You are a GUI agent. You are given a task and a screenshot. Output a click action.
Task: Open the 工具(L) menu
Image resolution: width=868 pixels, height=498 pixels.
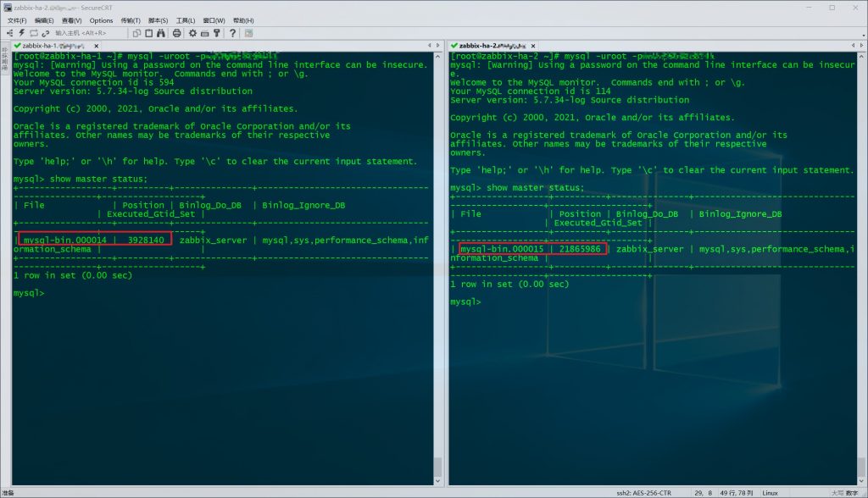tap(186, 20)
